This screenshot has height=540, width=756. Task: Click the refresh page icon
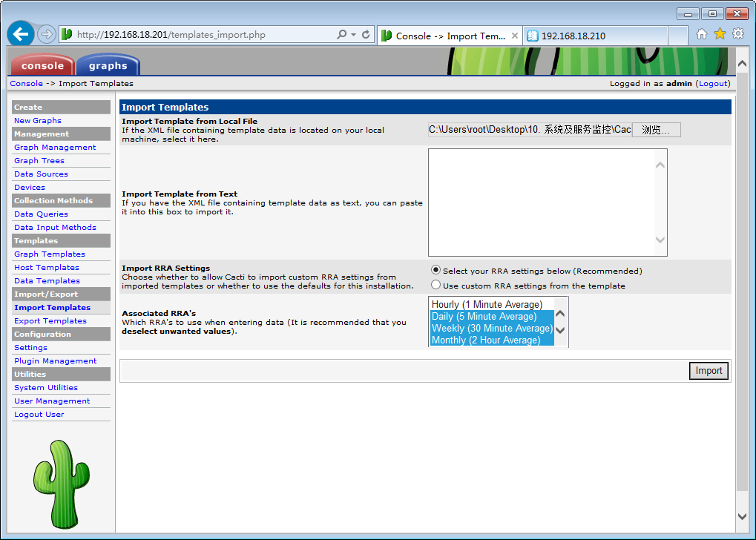[x=366, y=34]
